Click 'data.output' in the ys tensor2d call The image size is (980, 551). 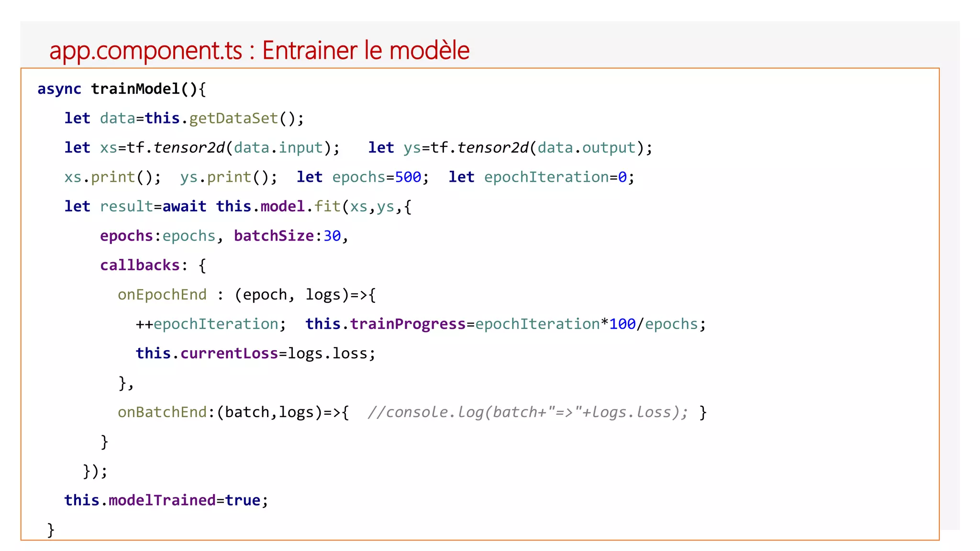coord(587,148)
